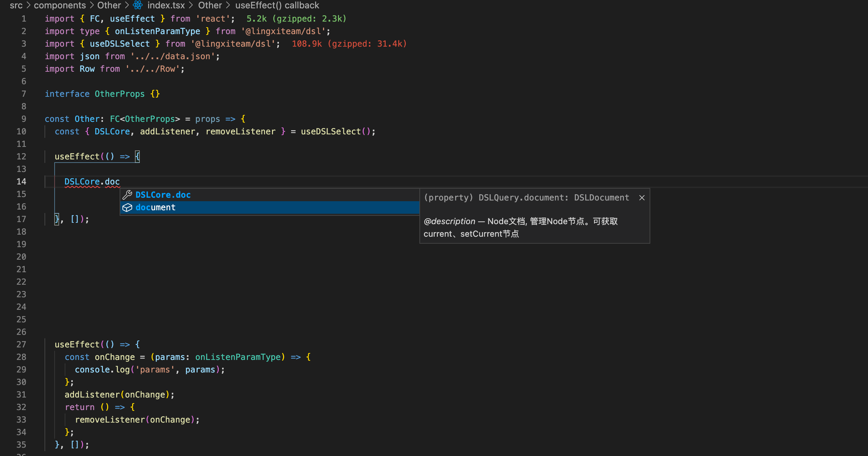Click 'console.log' on line 29
Viewport: 868px width, 456px height.
102,370
